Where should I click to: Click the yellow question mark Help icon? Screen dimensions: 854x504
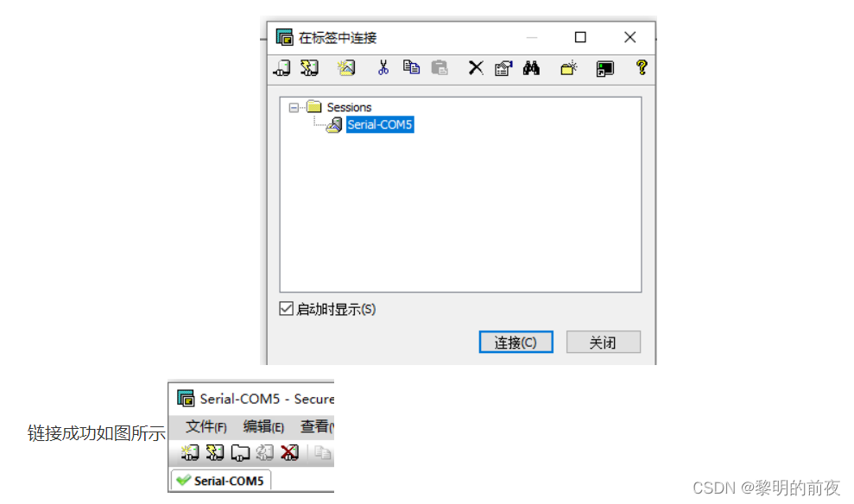tap(642, 67)
